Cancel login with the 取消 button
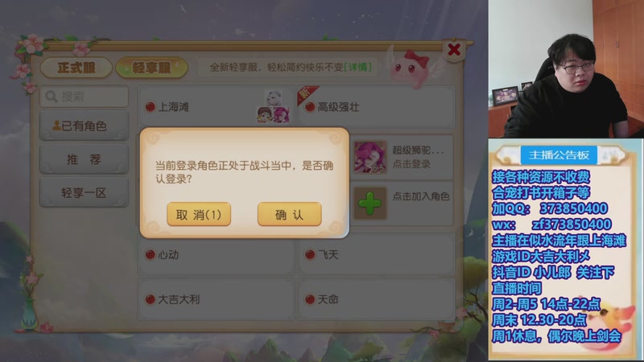Image resolution: width=644 pixels, height=362 pixels. click(199, 214)
